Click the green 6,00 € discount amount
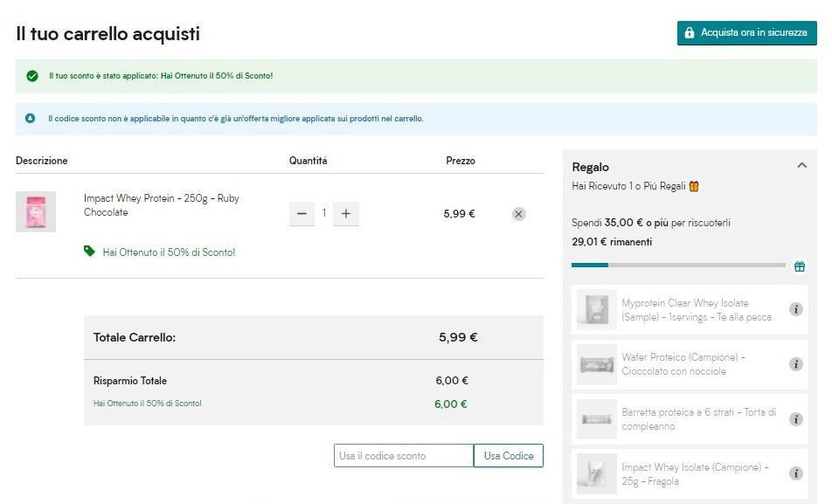 pos(450,404)
